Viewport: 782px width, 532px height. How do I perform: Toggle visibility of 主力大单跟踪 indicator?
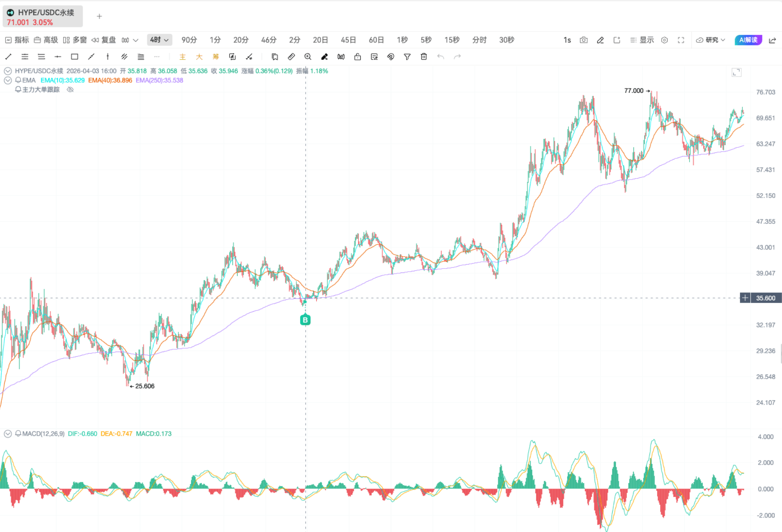[x=70, y=89]
